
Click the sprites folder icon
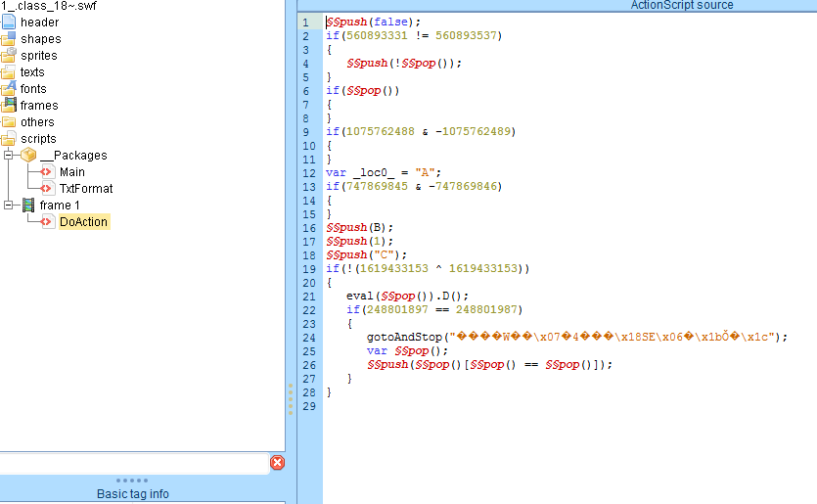click(9, 55)
